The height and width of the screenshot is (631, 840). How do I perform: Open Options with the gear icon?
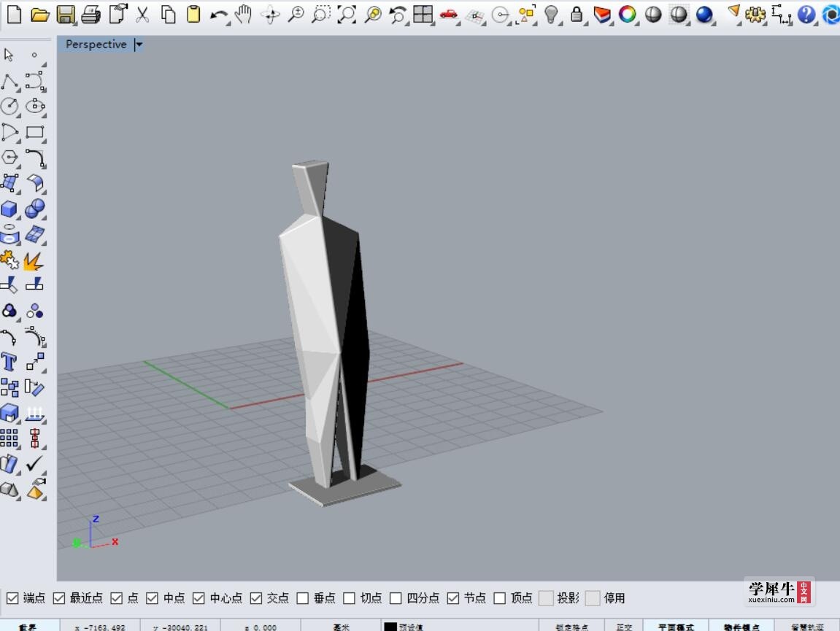(x=755, y=15)
